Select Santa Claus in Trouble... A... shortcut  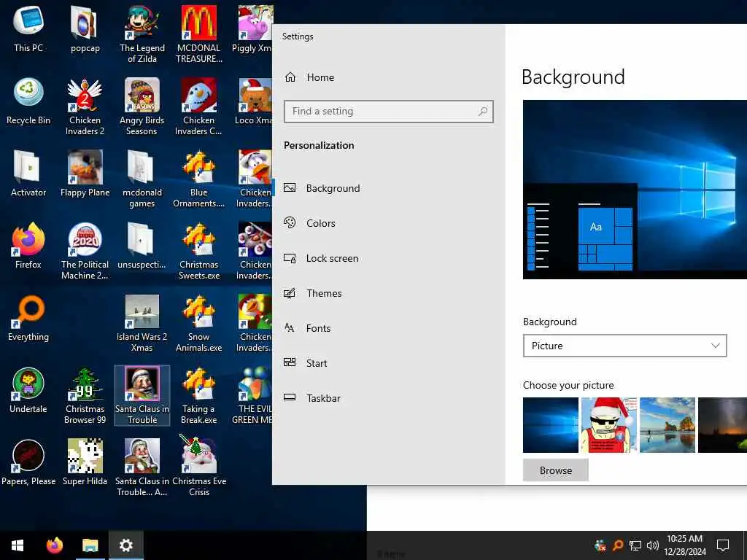142,467
